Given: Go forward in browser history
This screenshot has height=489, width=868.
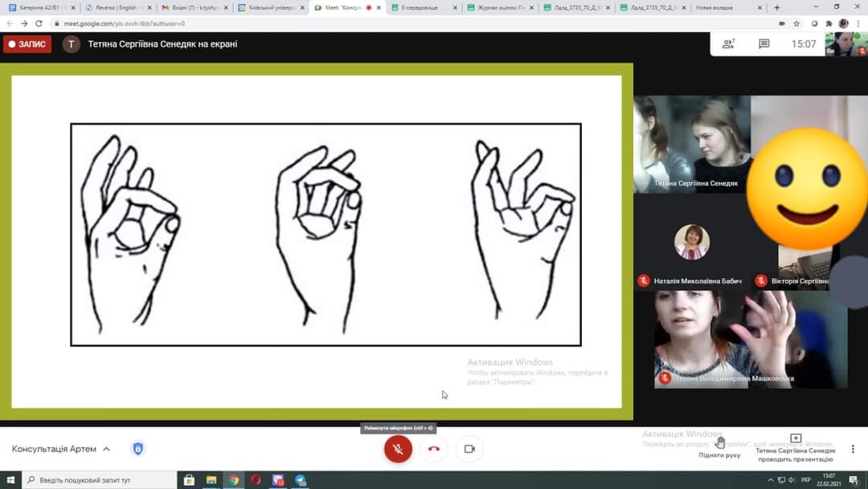Looking at the screenshot, I should 24,24.
